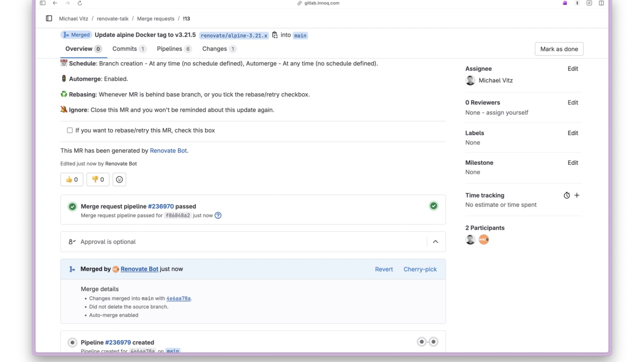Click the Merged status badge
The height and width of the screenshot is (362, 644).
pos(76,35)
